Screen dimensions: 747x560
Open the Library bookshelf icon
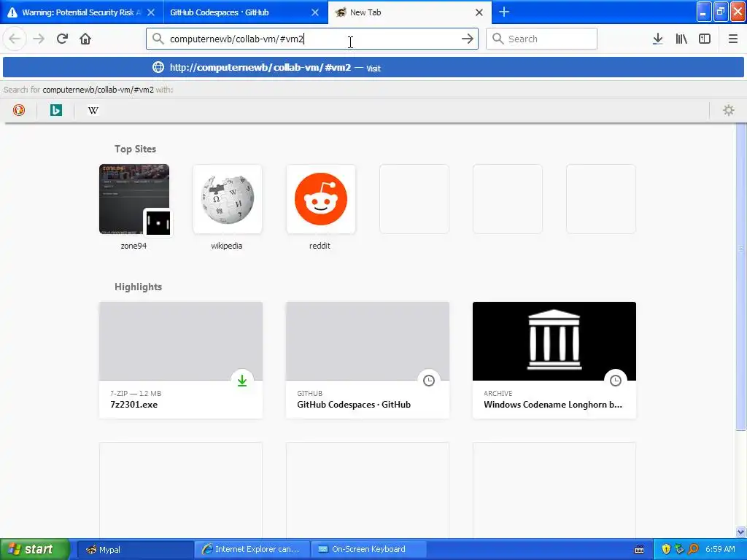click(681, 39)
